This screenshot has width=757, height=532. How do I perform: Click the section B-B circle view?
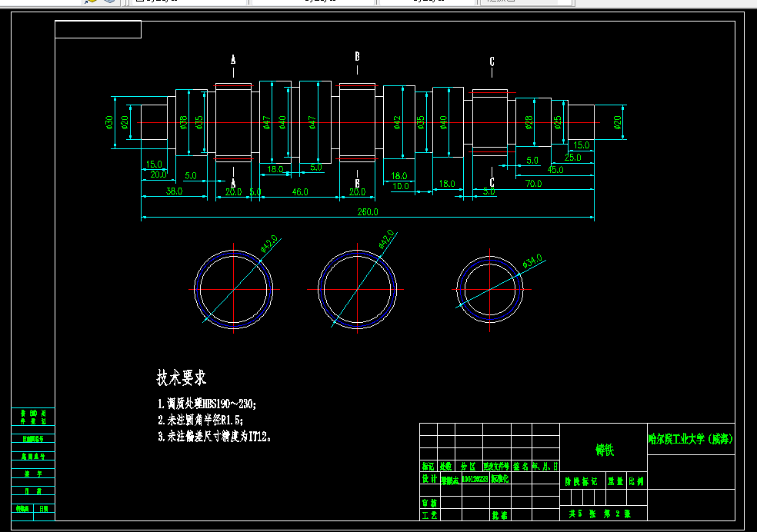pos(357,289)
